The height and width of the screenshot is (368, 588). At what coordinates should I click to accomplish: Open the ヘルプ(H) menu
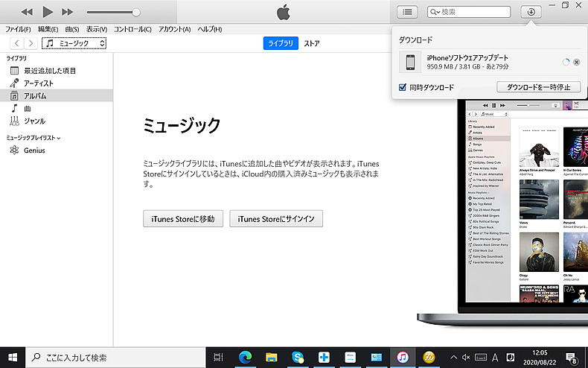210,29
